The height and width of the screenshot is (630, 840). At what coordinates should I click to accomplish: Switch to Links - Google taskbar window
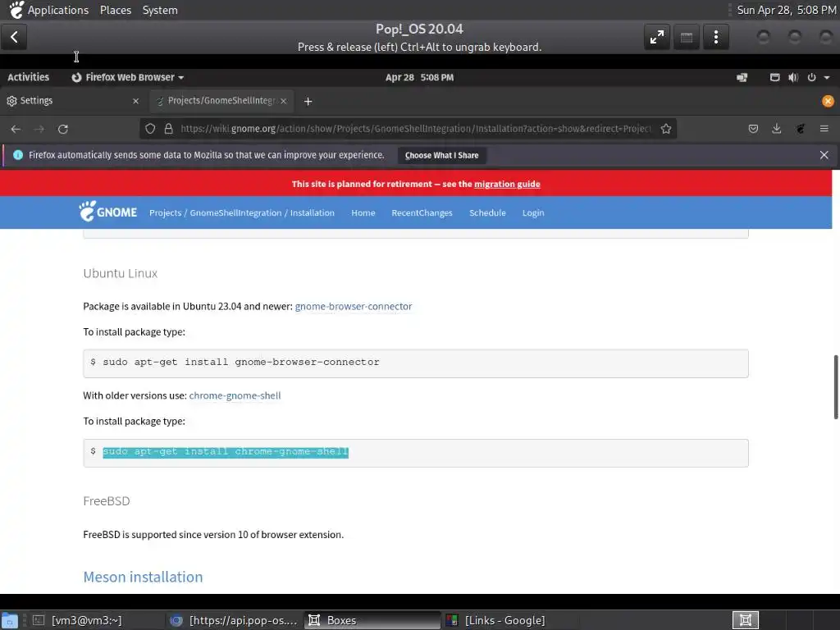pyautogui.click(x=509, y=620)
